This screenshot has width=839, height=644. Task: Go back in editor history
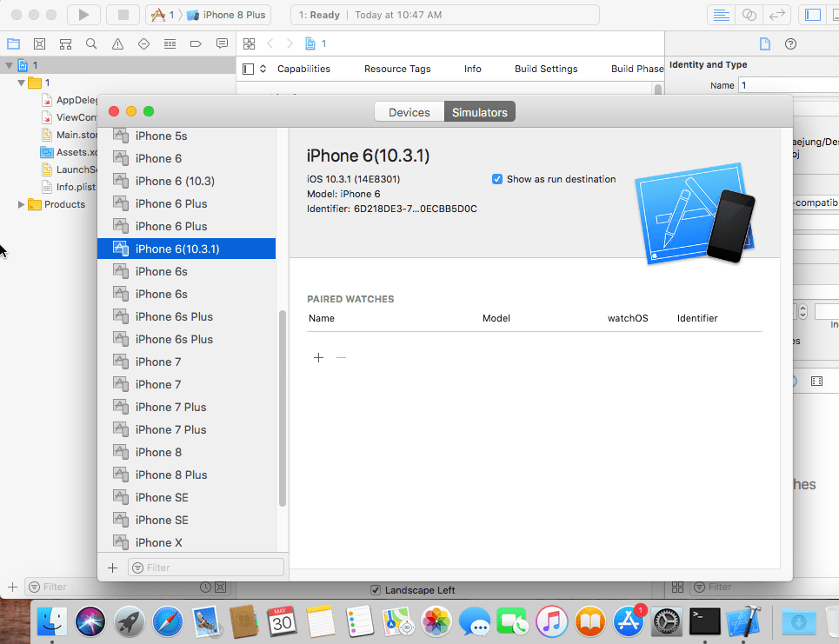click(x=270, y=43)
